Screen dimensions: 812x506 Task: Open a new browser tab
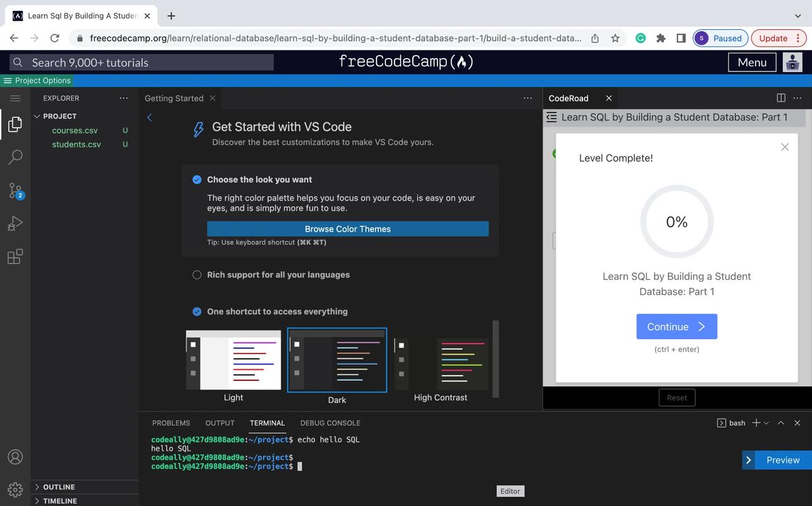point(171,16)
